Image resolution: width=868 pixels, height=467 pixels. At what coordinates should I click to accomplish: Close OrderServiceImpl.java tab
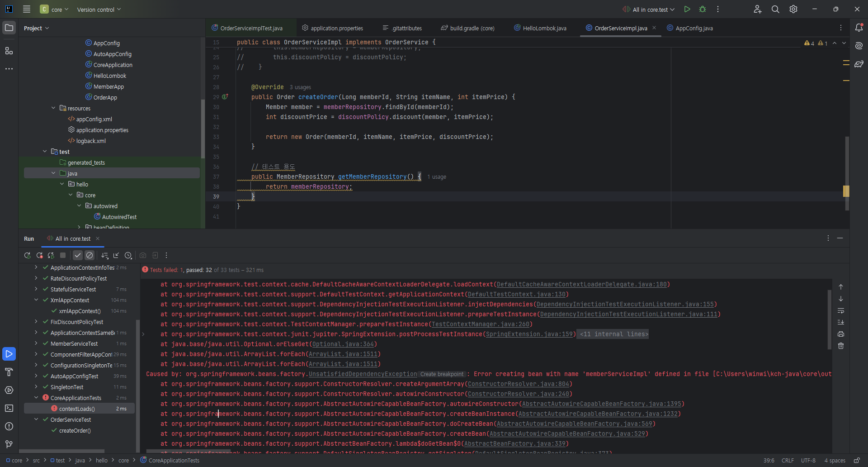pyautogui.click(x=654, y=28)
